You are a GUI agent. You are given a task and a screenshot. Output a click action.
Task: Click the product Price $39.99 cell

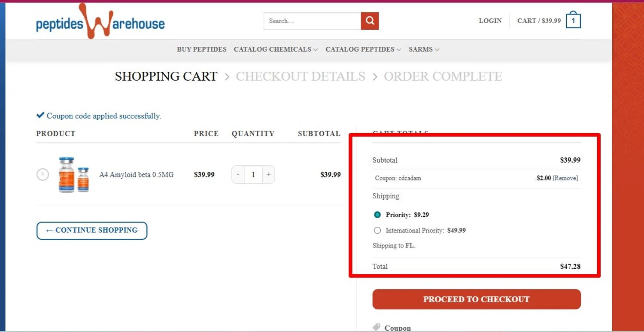pos(204,175)
